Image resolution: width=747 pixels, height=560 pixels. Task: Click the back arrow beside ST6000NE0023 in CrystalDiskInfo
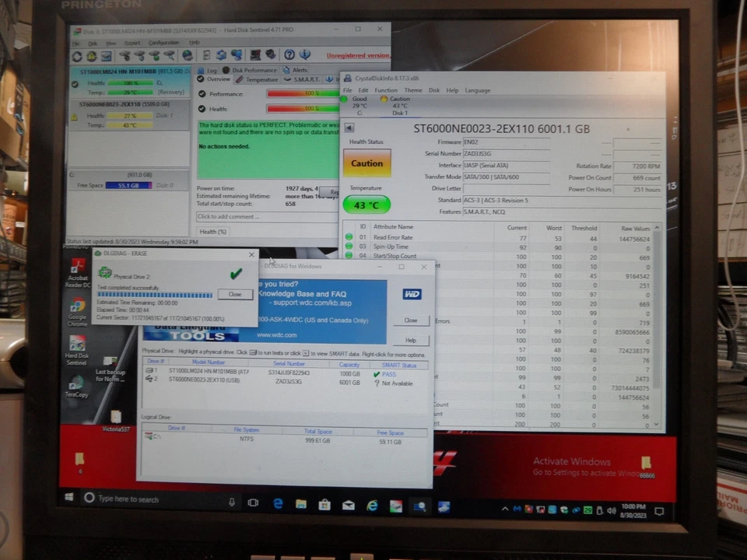click(x=349, y=128)
